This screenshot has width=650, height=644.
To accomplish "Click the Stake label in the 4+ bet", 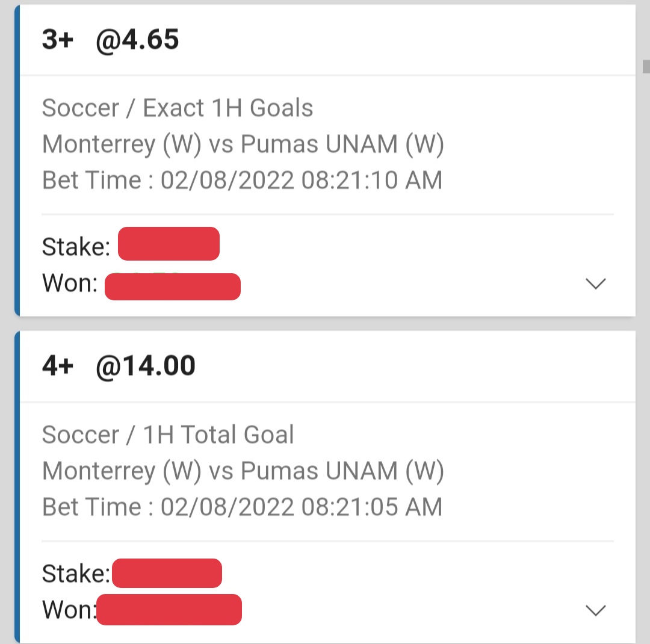I will [76, 574].
